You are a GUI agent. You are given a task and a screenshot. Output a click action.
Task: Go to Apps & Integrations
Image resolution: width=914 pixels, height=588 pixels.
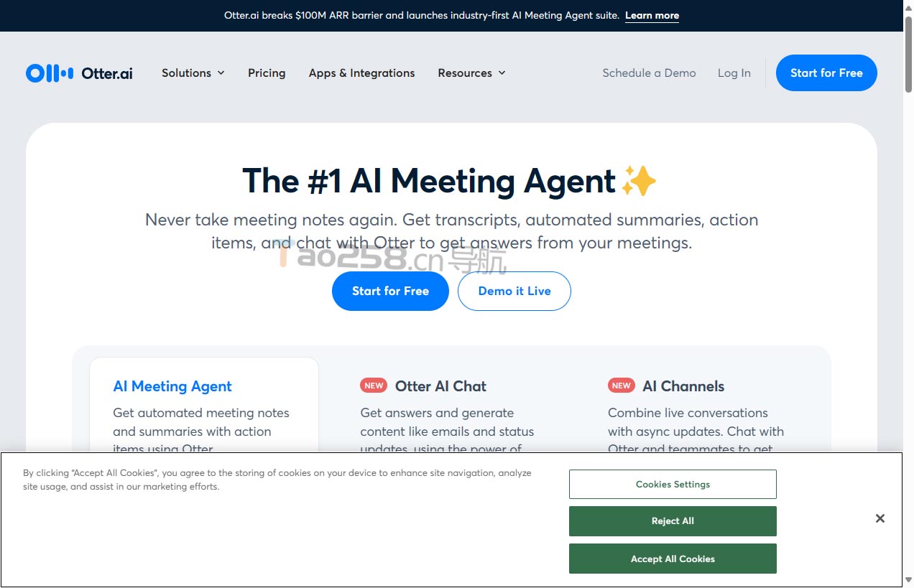tap(361, 73)
